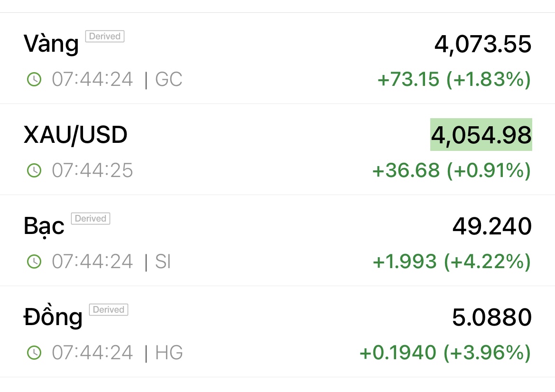Click the clock icon in the Vàng row

click(34, 79)
